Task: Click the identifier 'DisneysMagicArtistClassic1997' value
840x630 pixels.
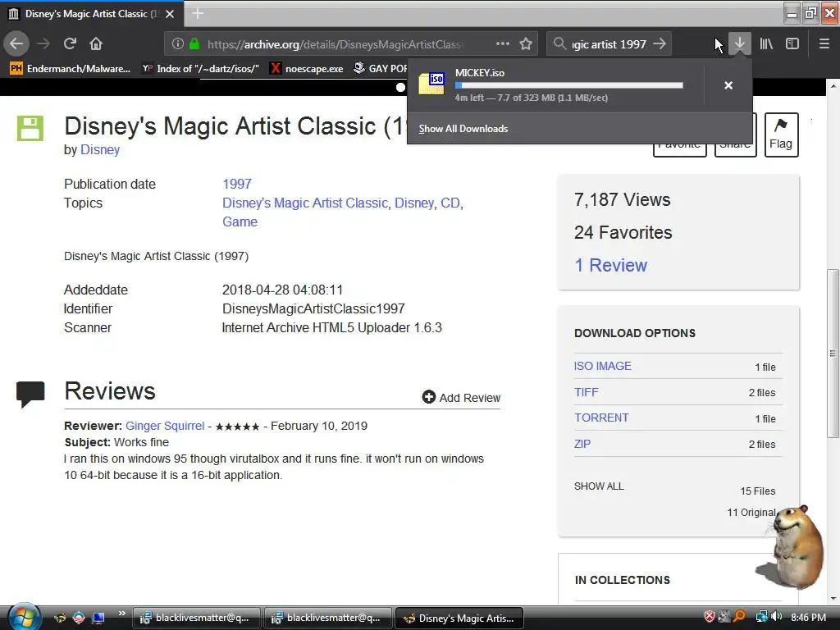Action: [313, 308]
